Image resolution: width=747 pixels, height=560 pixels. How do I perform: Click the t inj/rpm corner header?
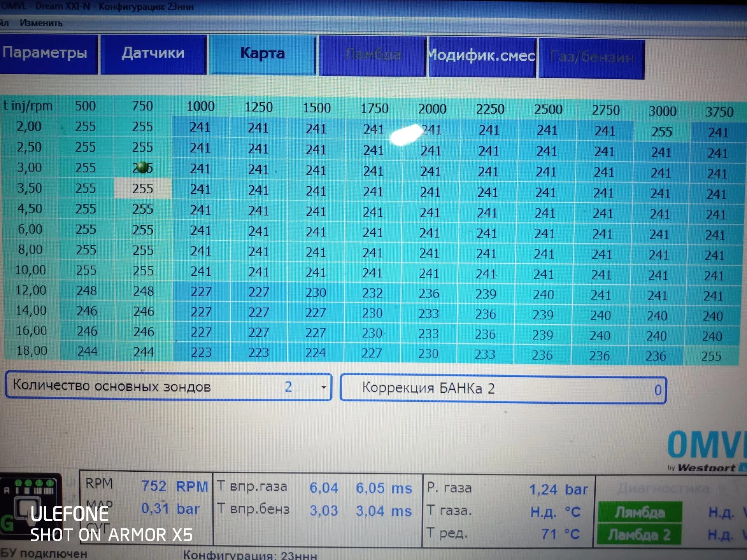pos(28,105)
